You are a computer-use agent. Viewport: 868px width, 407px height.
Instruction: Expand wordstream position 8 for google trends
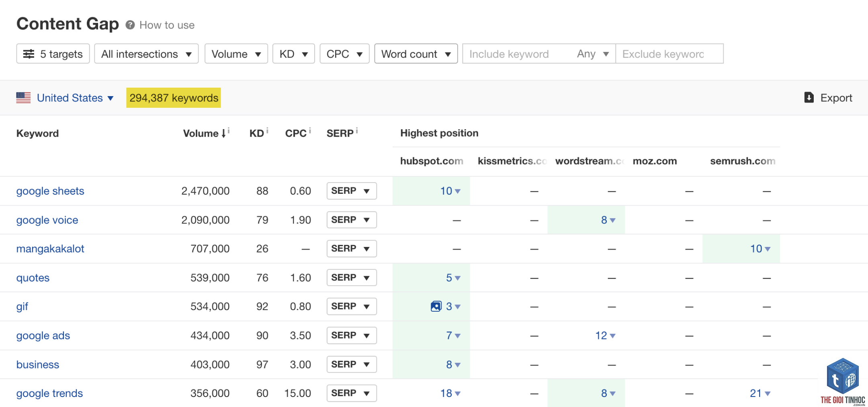[x=608, y=393]
